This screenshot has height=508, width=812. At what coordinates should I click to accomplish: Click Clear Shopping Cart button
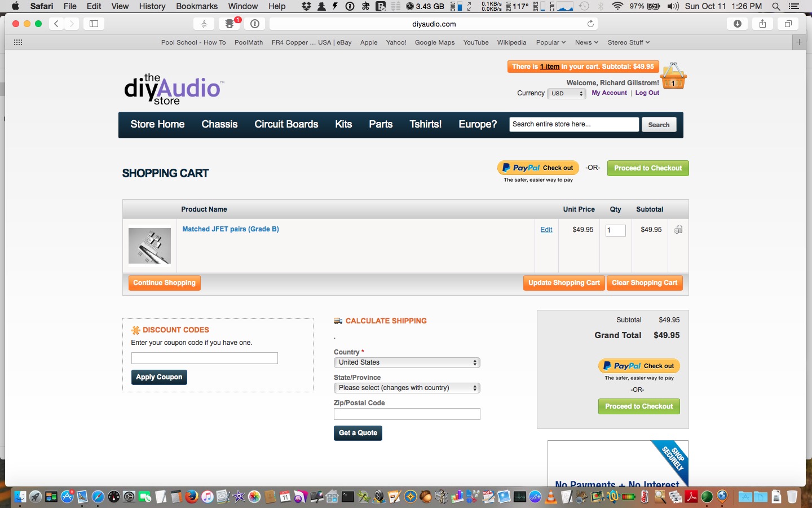click(x=645, y=283)
